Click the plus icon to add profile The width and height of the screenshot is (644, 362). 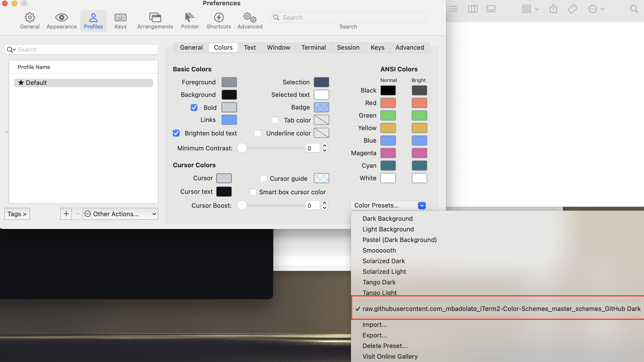tap(66, 214)
